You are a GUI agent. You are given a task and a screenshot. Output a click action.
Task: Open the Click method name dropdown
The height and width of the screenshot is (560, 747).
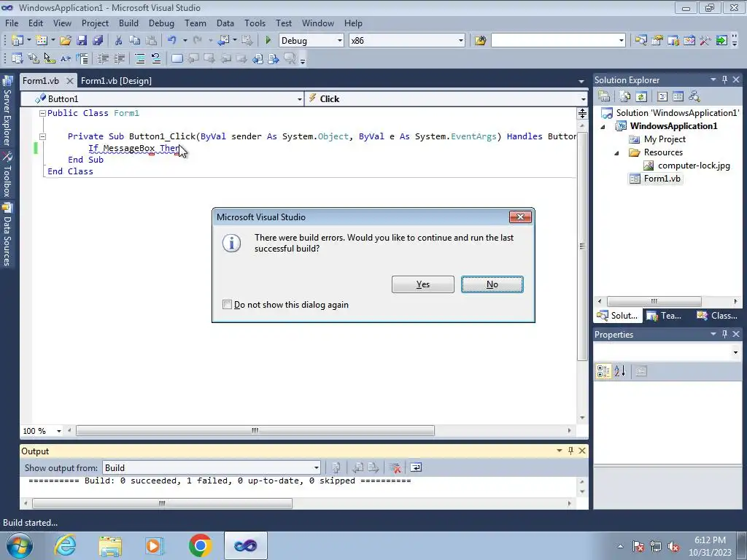click(x=583, y=99)
